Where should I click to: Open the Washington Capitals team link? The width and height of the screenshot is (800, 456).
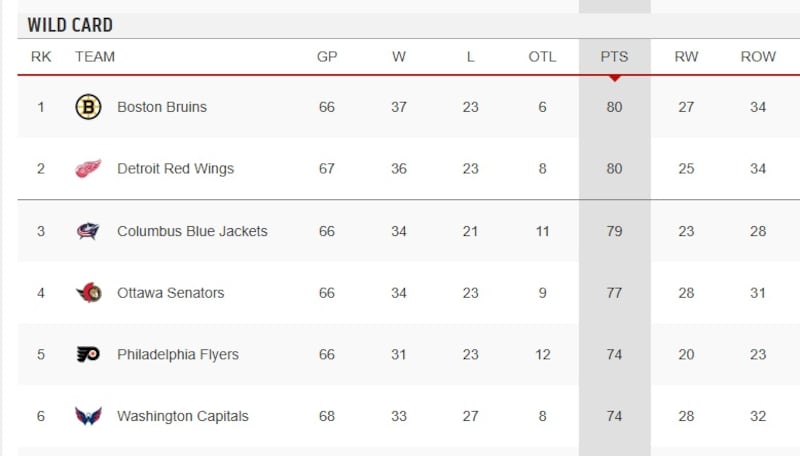click(x=182, y=416)
